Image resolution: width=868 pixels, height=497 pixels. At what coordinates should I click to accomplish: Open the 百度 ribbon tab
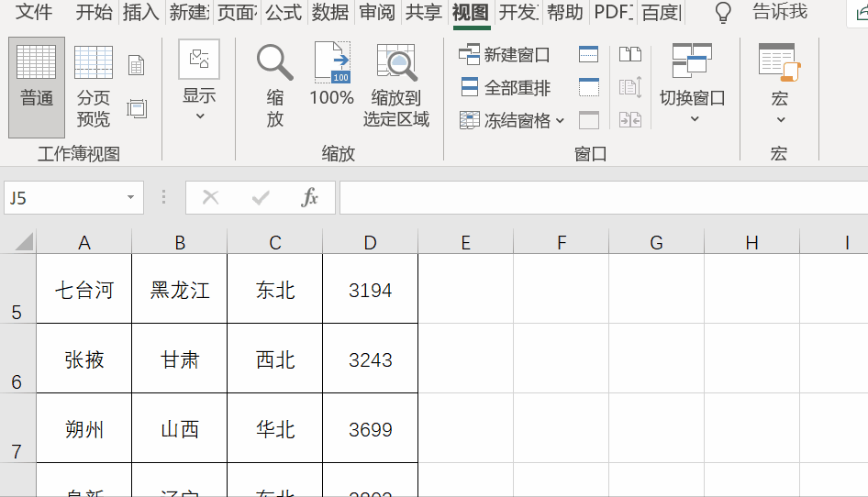(x=661, y=12)
